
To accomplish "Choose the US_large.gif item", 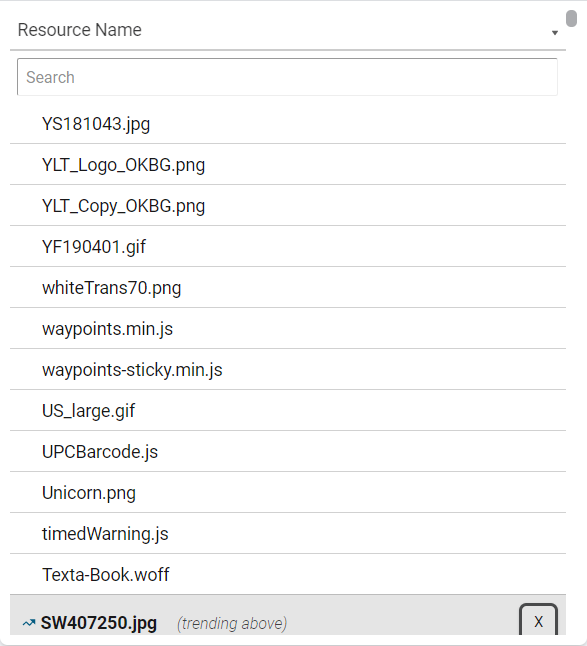I will [288, 410].
